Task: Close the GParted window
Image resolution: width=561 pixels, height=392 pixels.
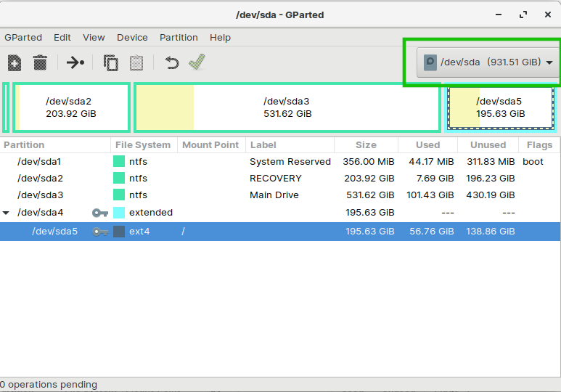Action: [548, 15]
